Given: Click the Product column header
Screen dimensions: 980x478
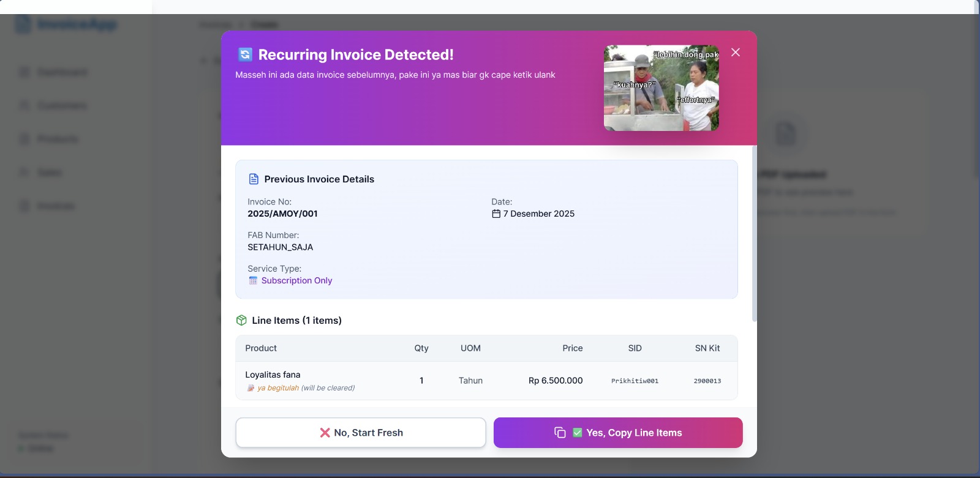Looking at the screenshot, I should (261, 348).
